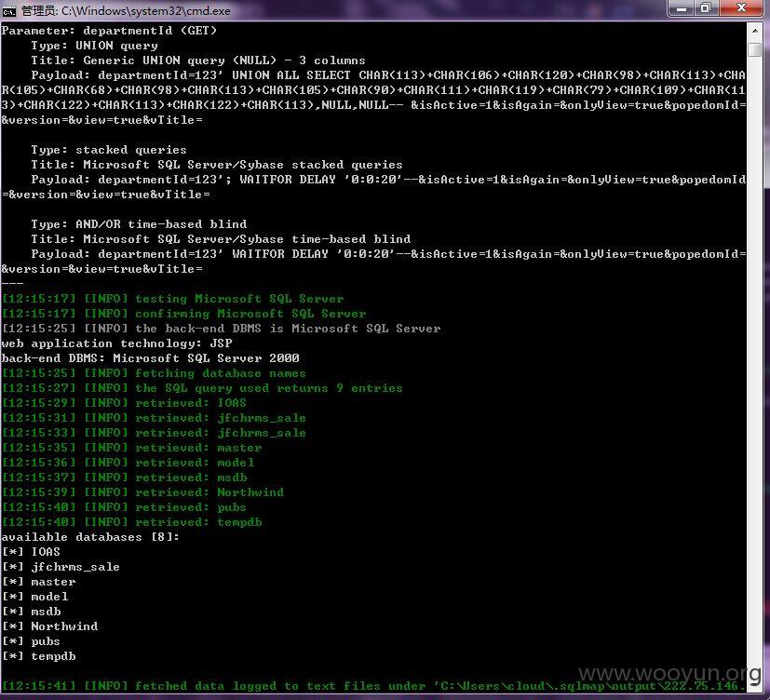Viewport: 770px width, 700px height.
Task: Click 'retrieved: master' log line
Action: 131,447
